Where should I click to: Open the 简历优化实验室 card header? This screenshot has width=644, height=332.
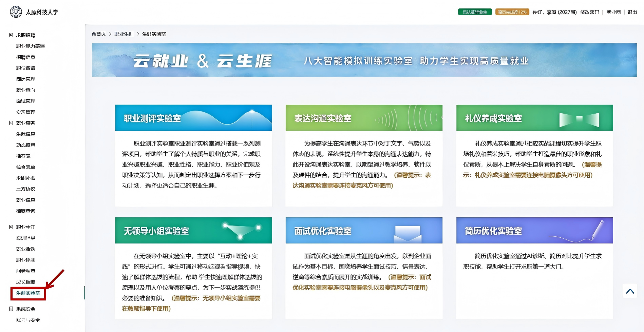(534, 231)
